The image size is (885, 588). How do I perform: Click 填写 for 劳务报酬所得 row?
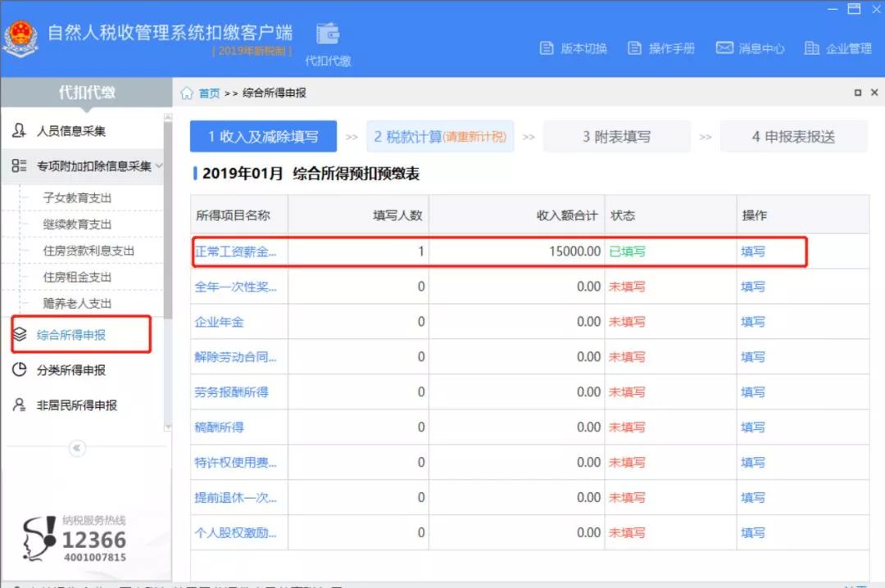coord(752,391)
